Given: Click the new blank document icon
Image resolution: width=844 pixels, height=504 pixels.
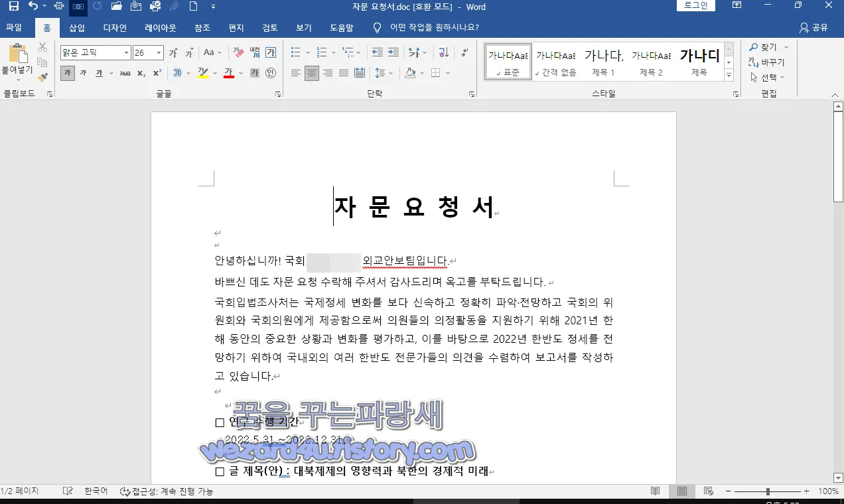Looking at the screenshot, I should click(194, 7).
